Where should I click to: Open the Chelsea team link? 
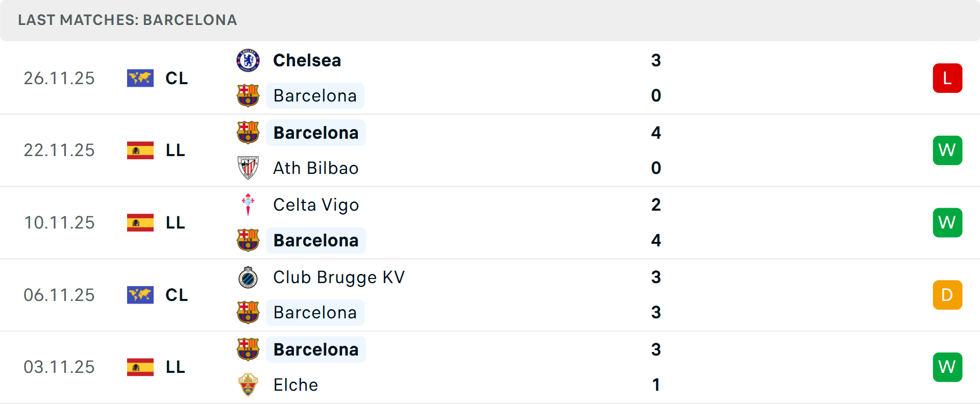pyautogui.click(x=307, y=60)
